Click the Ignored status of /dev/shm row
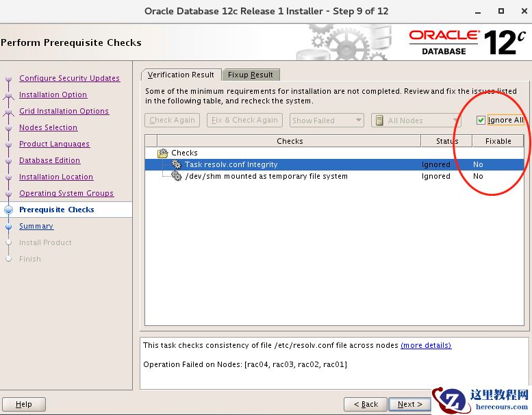532x415 pixels. [x=436, y=176]
